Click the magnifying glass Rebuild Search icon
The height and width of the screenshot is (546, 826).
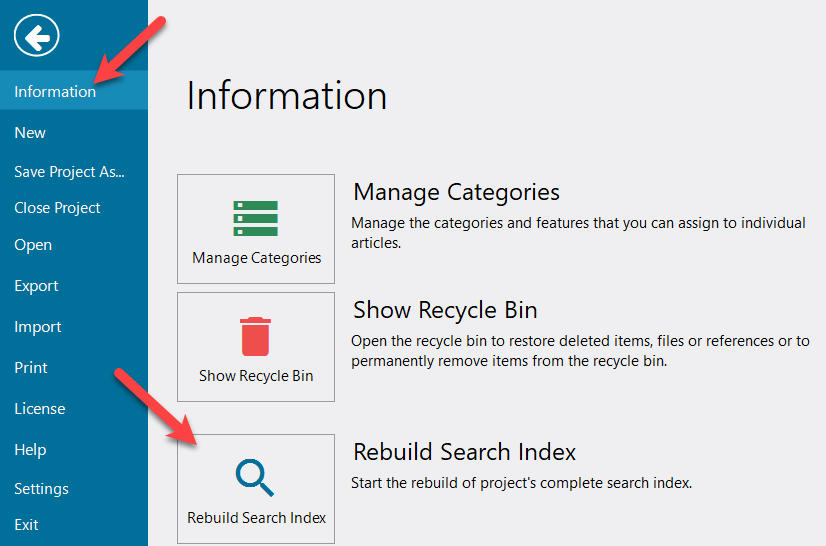(x=256, y=478)
